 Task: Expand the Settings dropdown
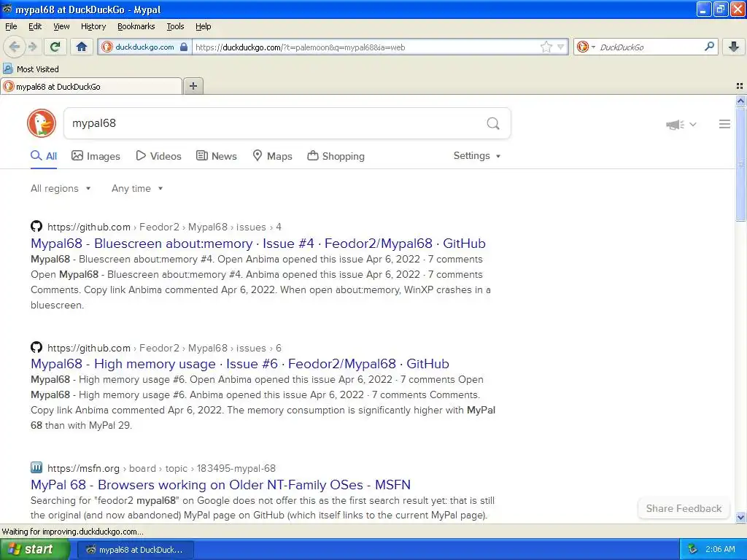(x=477, y=156)
